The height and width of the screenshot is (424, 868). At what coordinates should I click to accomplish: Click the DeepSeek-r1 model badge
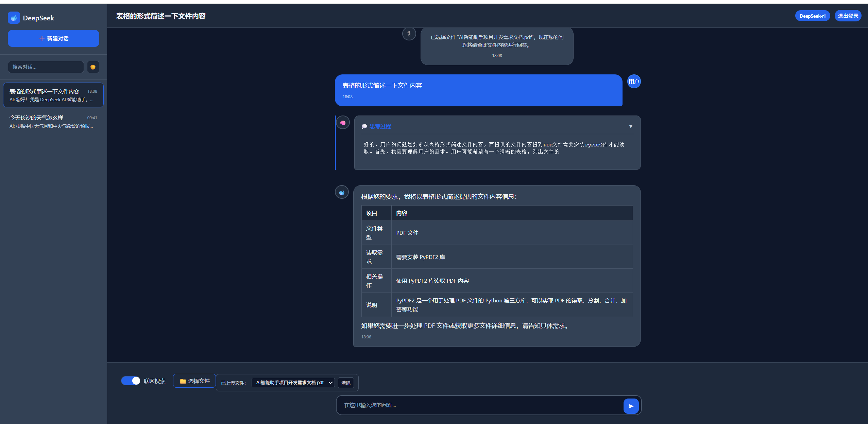click(812, 16)
